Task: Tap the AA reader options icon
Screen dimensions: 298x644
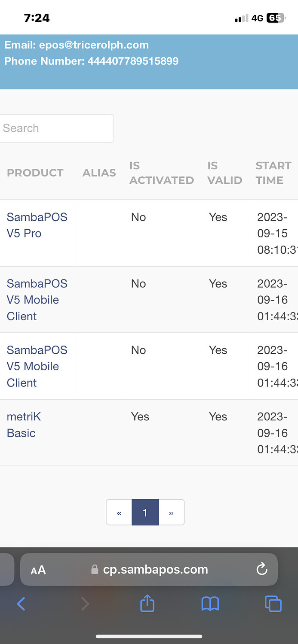Action: pyautogui.click(x=38, y=570)
